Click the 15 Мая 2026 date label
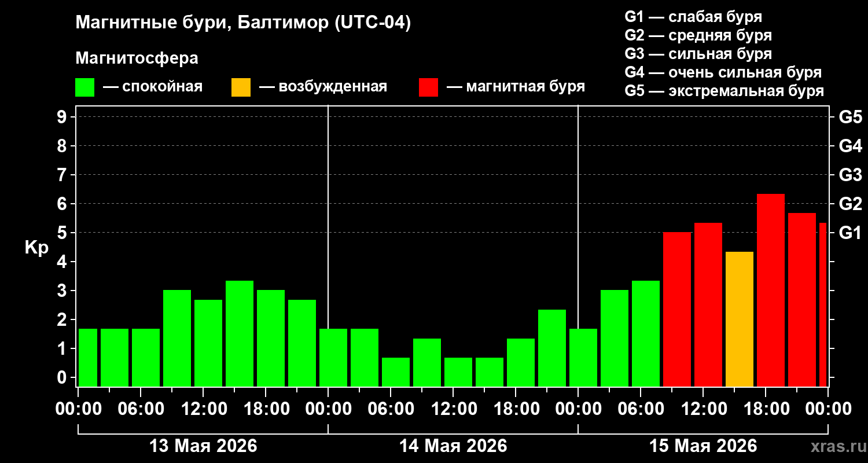The width and height of the screenshot is (868, 463). pyautogui.click(x=703, y=446)
